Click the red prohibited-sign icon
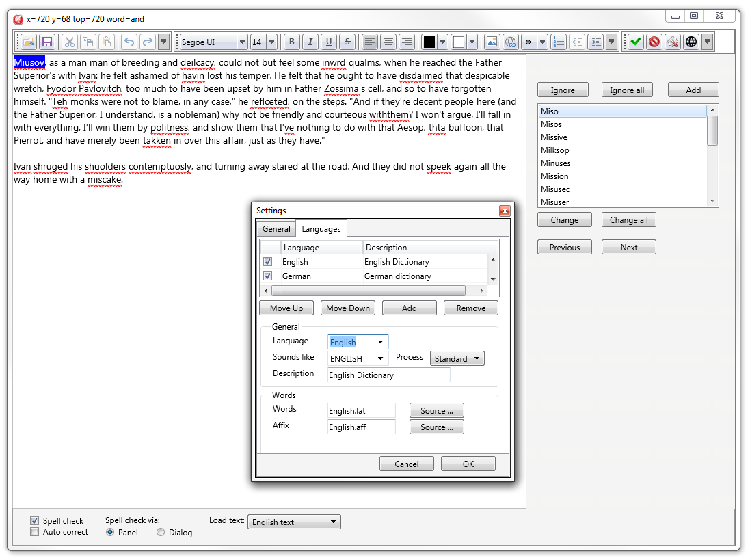The image size is (750, 560). (654, 42)
